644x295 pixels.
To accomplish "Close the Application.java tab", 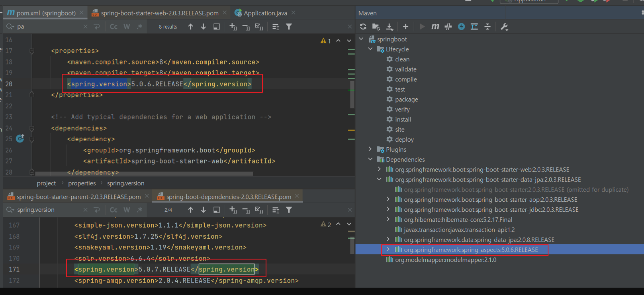I will point(293,13).
